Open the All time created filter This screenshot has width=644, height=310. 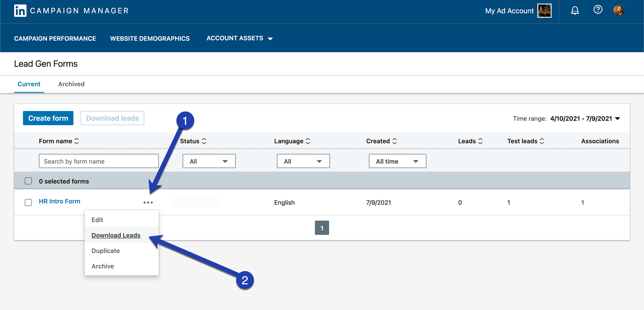[x=397, y=161]
